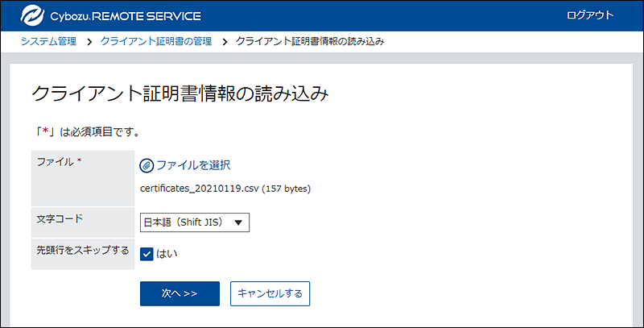Click the 先頭行をスキップする label

pyautogui.click(x=83, y=251)
